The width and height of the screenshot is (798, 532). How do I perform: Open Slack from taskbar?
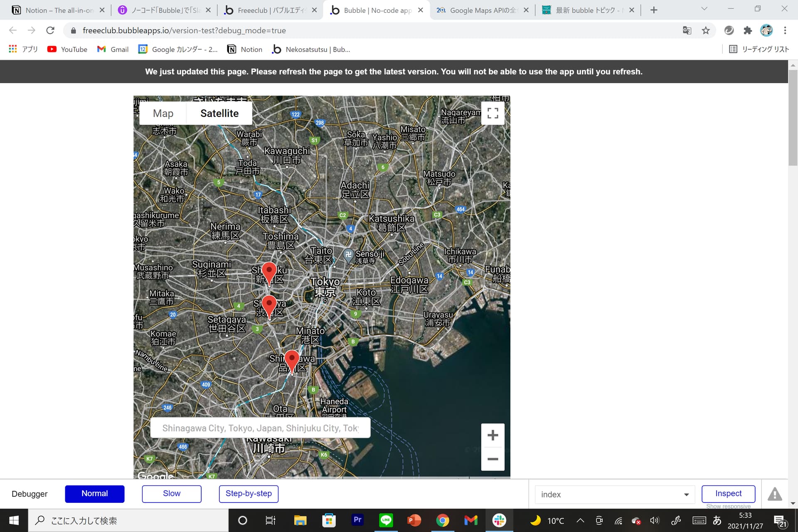pos(499,520)
